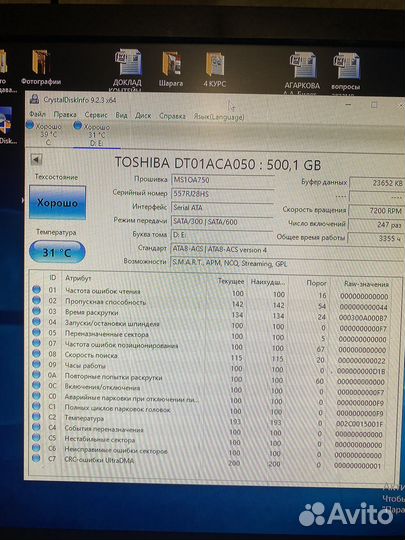This screenshot has height=540, width=405.
Task: Click the previous disk arrow button
Action: click(x=36, y=159)
